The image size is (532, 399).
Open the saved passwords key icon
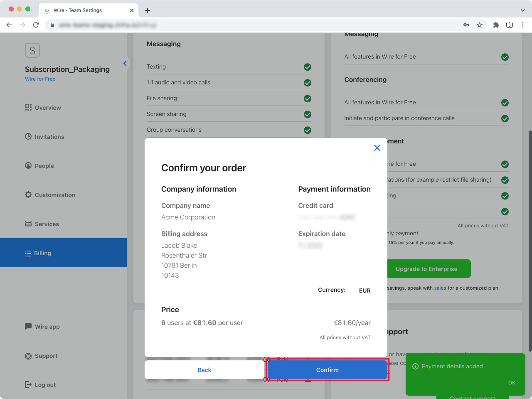[466, 25]
